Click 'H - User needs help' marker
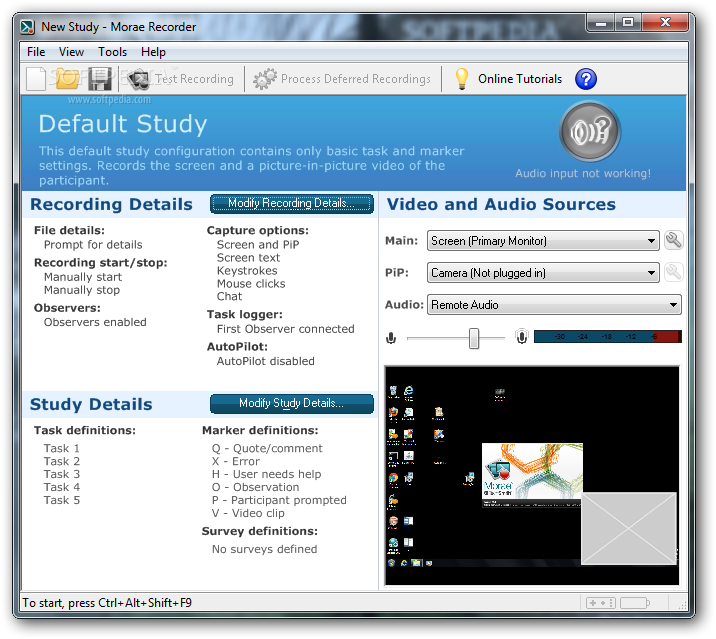This screenshot has width=716, height=639. point(267,475)
